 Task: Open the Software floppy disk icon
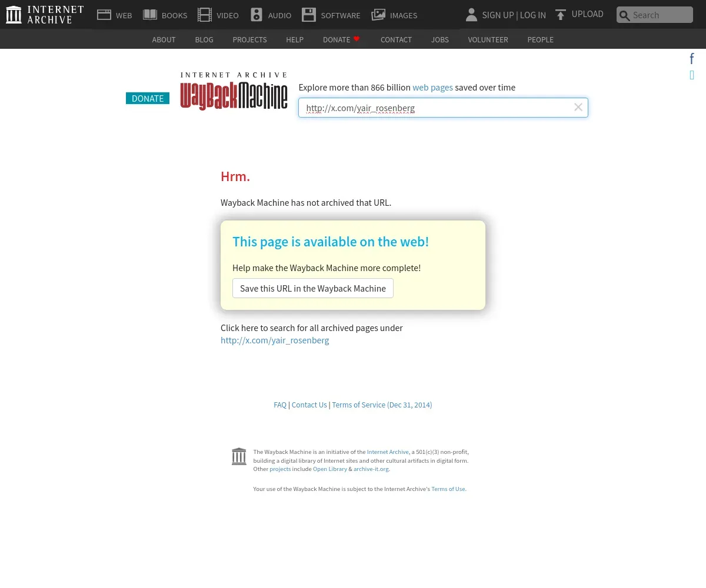click(309, 15)
